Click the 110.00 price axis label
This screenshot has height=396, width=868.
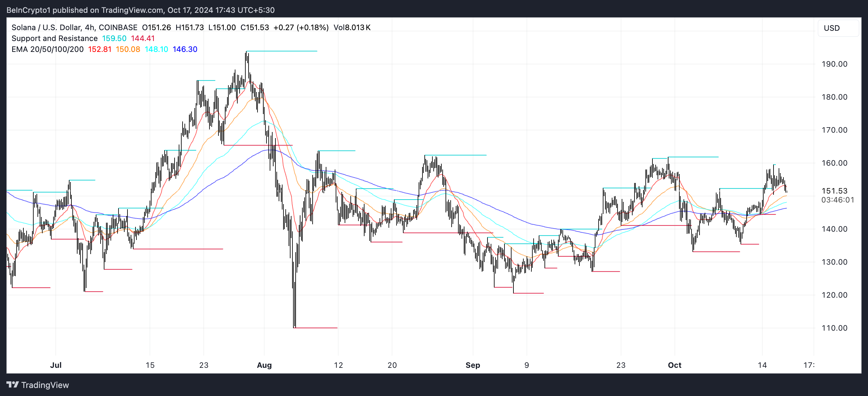834,328
